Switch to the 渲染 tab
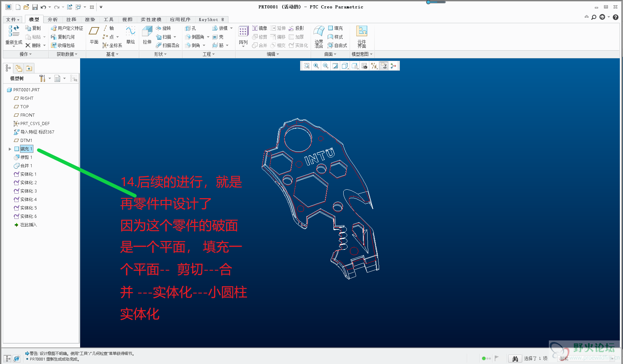The width and height of the screenshot is (623, 364). (x=90, y=20)
